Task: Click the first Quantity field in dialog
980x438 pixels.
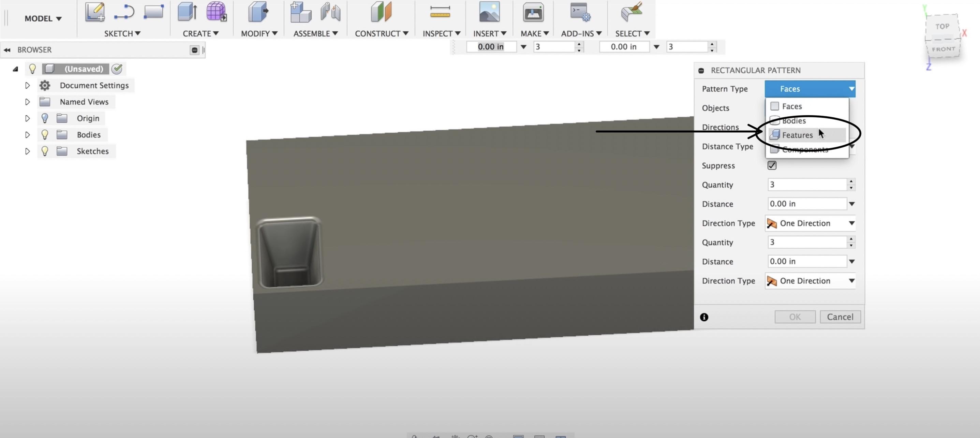Action: pyautogui.click(x=807, y=185)
